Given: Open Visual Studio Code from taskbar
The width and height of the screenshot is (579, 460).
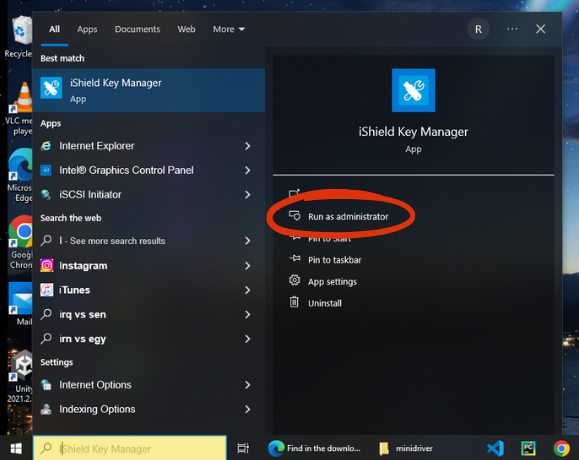Looking at the screenshot, I should tap(496, 448).
